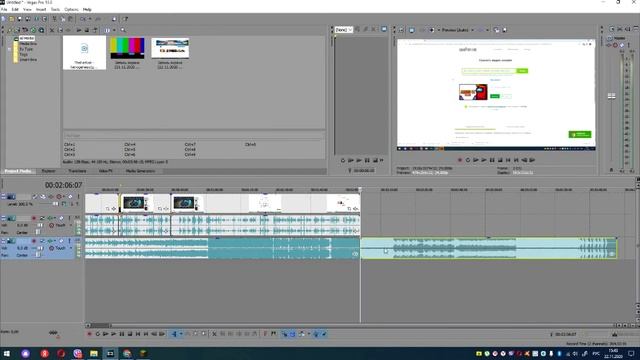Select the web page screenshot media thumbnail
640x360 pixels.
point(170,48)
